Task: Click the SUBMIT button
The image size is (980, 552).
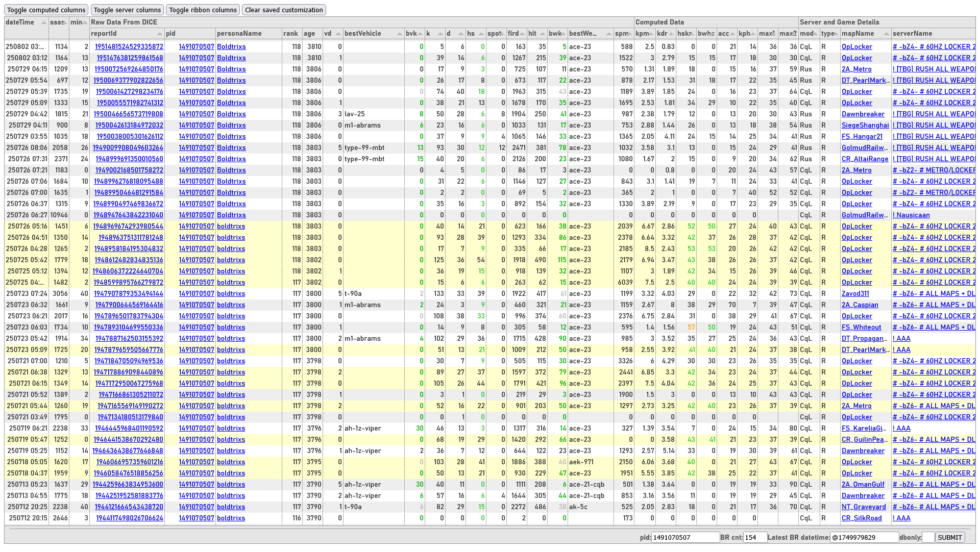Action: pyautogui.click(x=950, y=537)
